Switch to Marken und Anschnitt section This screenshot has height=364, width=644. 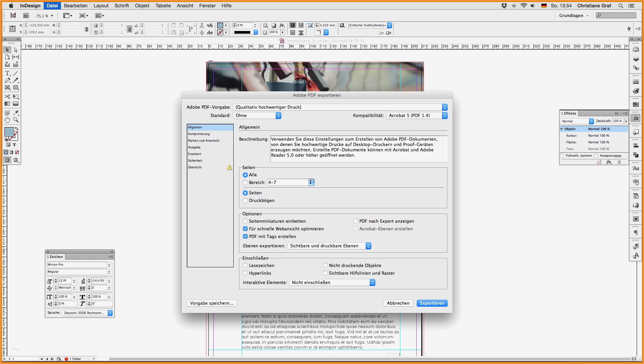point(204,141)
